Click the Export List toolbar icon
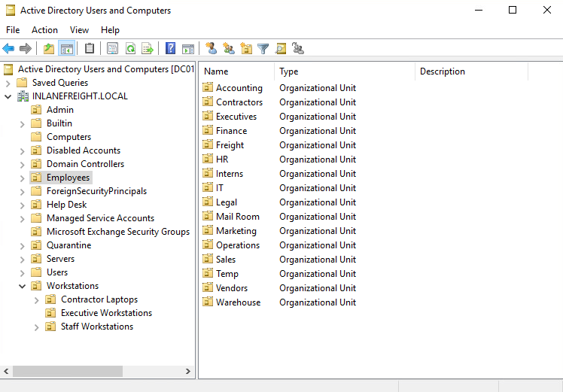This screenshot has height=392, width=563. tap(148, 49)
